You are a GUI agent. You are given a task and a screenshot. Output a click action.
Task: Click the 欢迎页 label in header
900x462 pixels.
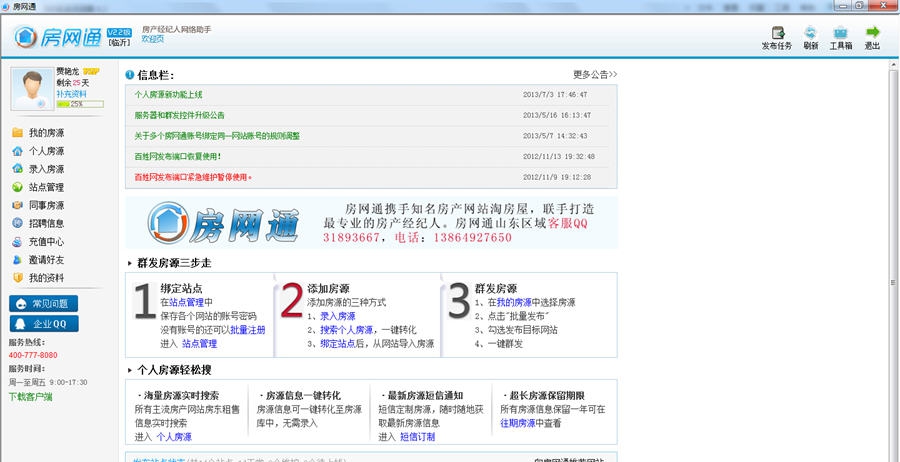153,38
